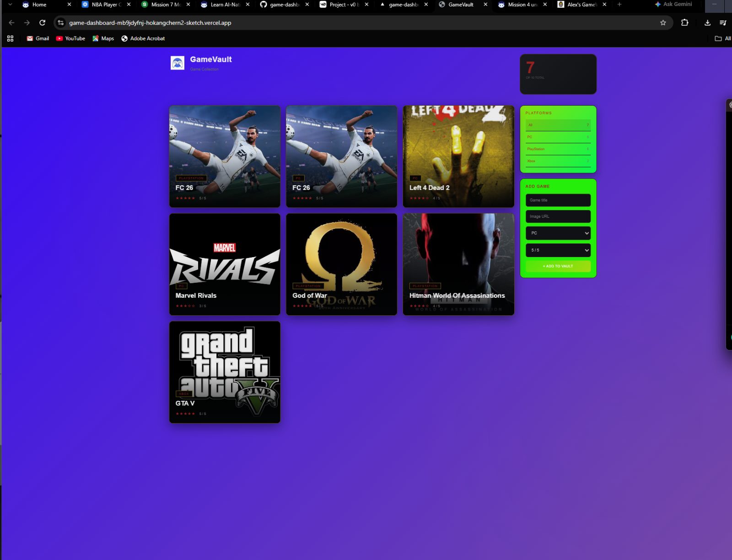Click the address bar URL
Image resolution: width=732 pixels, height=560 pixels.
[150, 22]
